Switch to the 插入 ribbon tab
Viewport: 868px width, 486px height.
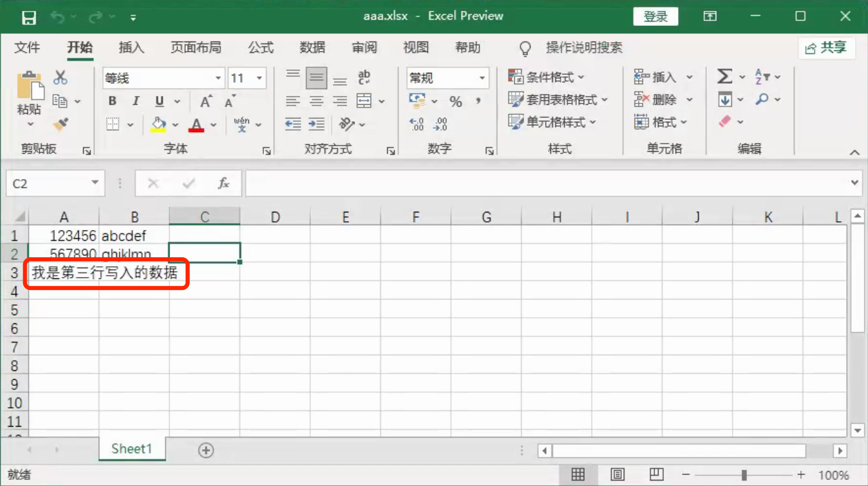131,48
